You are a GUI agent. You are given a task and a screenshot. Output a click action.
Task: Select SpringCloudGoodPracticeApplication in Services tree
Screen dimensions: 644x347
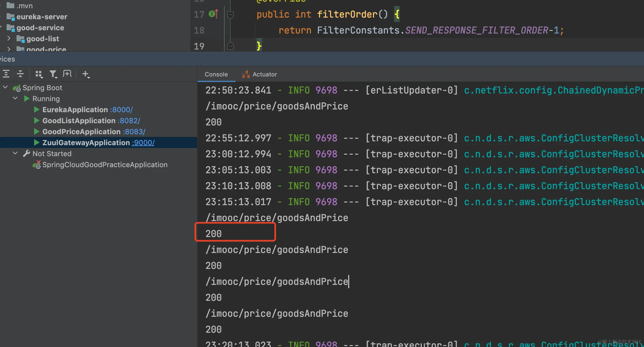pyautogui.click(x=105, y=165)
